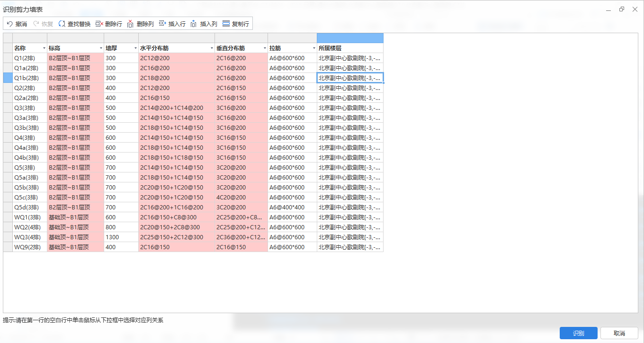The width and height of the screenshot is (644, 343).
Task: Select the Q5b(3排) name cell
Action: pyautogui.click(x=30, y=188)
